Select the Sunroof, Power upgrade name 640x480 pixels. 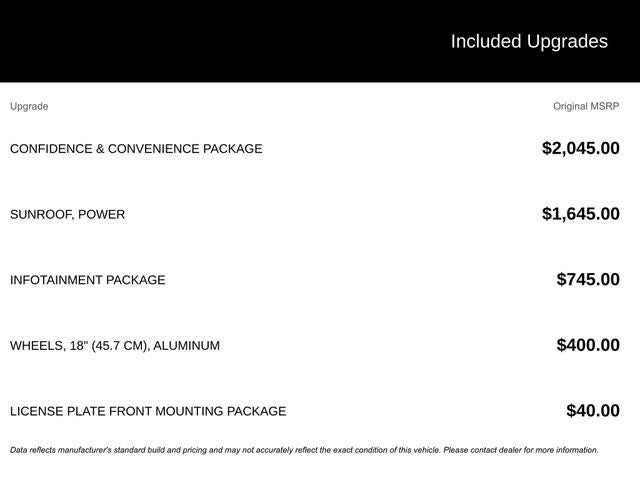point(67,214)
